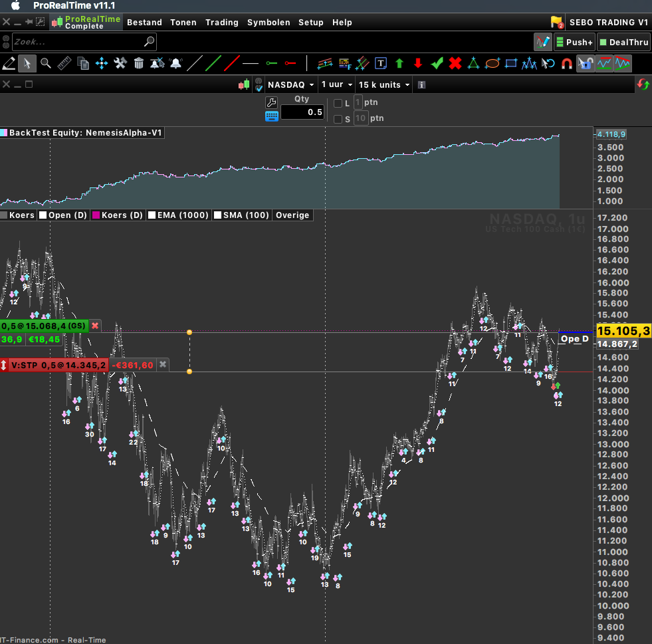Insert a red cross symbol
Image resolution: width=652 pixels, height=644 pixels.
tap(455, 64)
